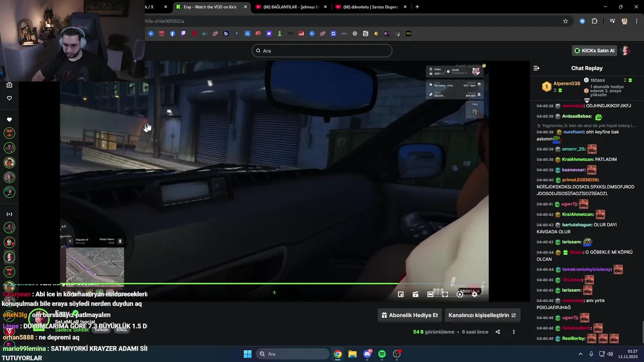This screenshot has height=362, width=644.
Task: Click Abonelik Hediye Et button
Action: pyautogui.click(x=410, y=315)
